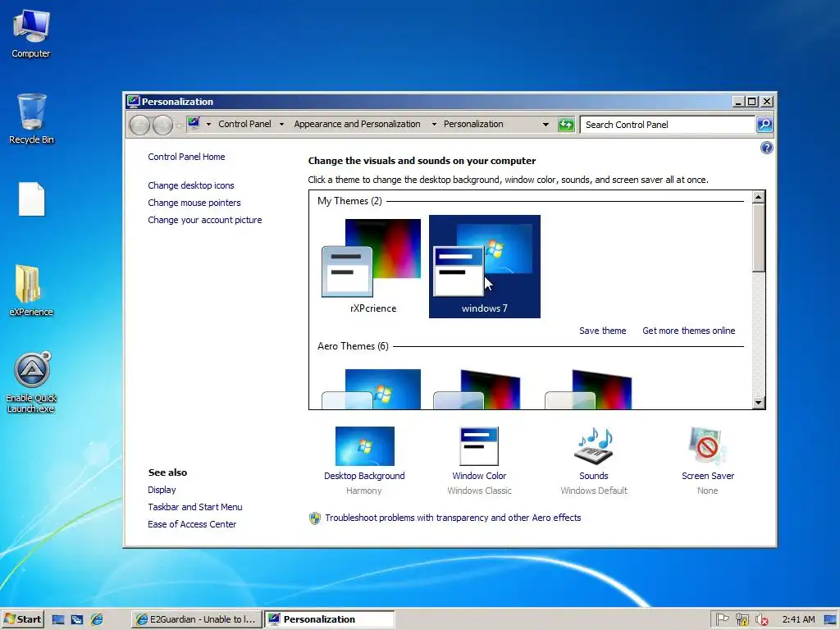
Task: Expand dropdown arrow before Control Panel breadcrumb
Action: coord(208,125)
